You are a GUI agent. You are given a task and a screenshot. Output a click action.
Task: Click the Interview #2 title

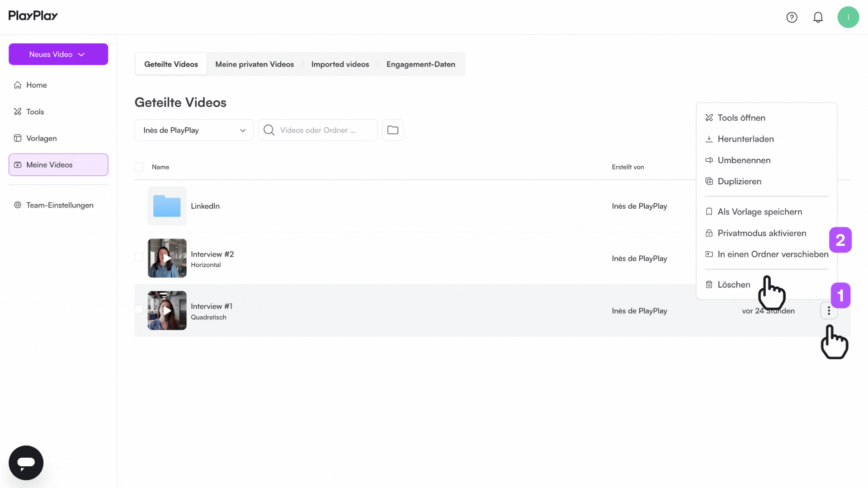[x=212, y=254]
